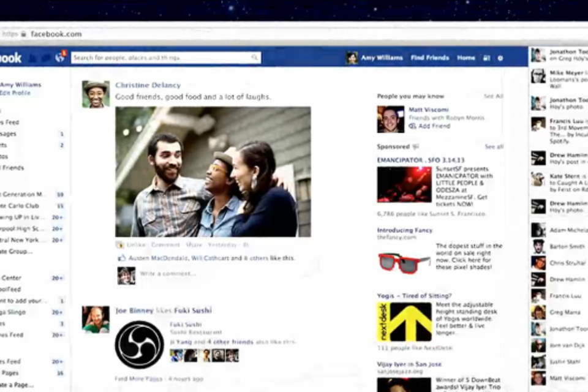Expand See all next to Sponsored

[x=494, y=147]
